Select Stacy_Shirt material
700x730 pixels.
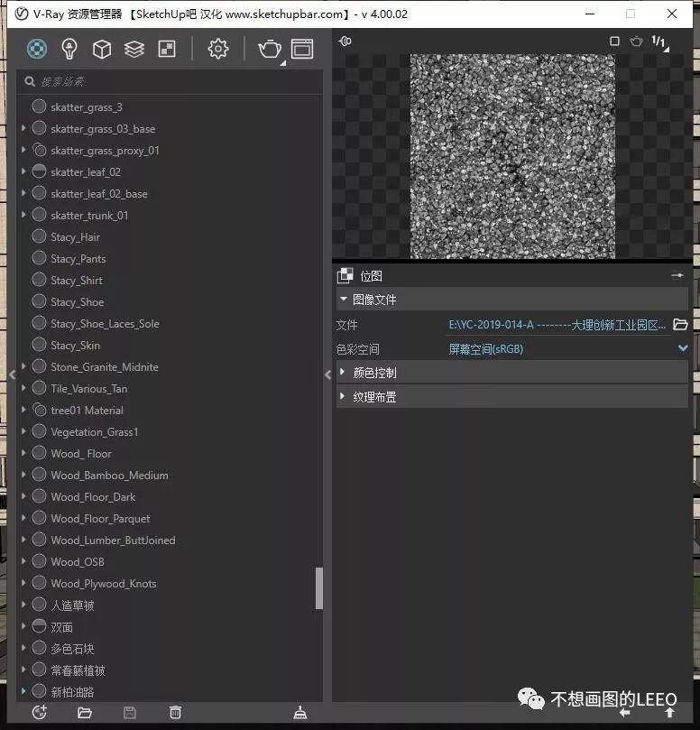pyautogui.click(x=77, y=281)
